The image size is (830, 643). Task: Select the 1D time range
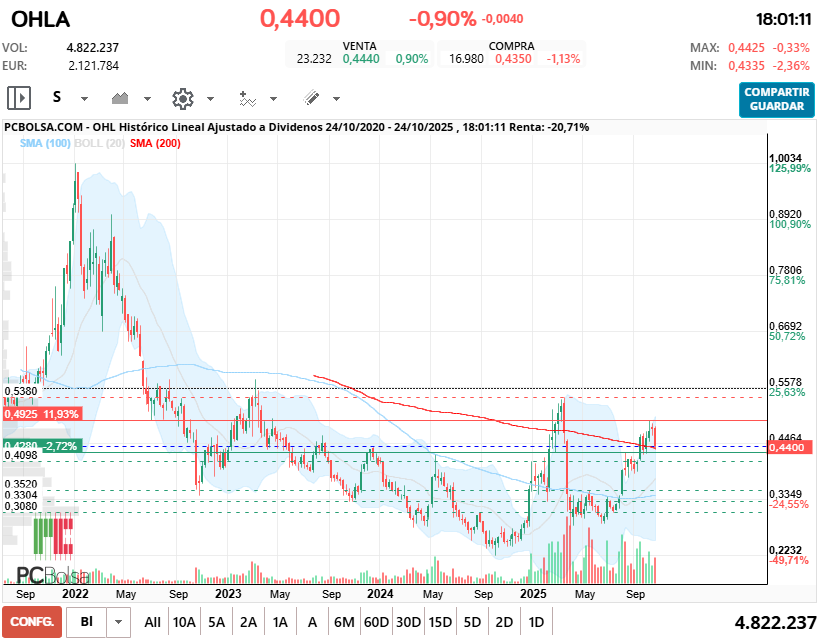coord(536,622)
